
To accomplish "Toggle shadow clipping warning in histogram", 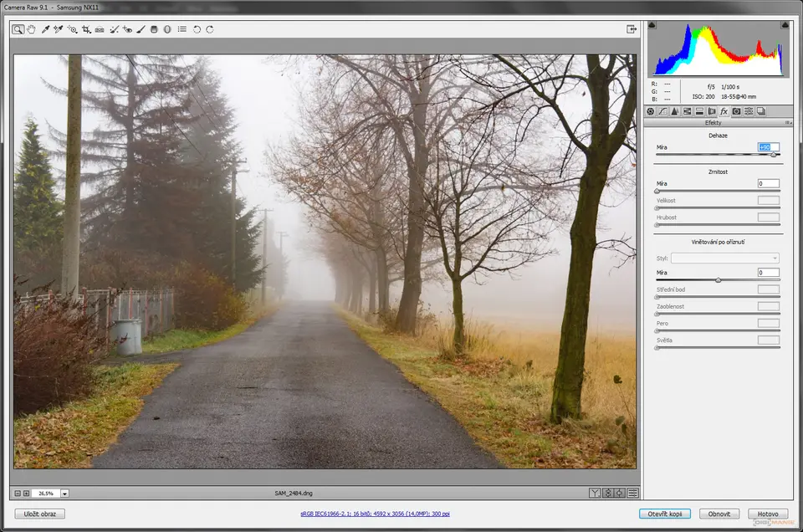I will pos(652,26).
